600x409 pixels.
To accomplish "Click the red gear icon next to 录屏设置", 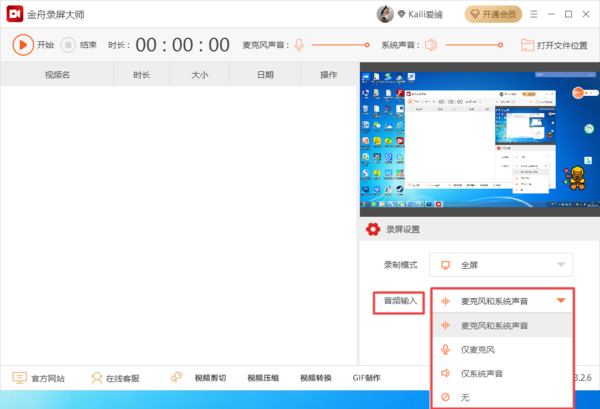I will coord(373,229).
